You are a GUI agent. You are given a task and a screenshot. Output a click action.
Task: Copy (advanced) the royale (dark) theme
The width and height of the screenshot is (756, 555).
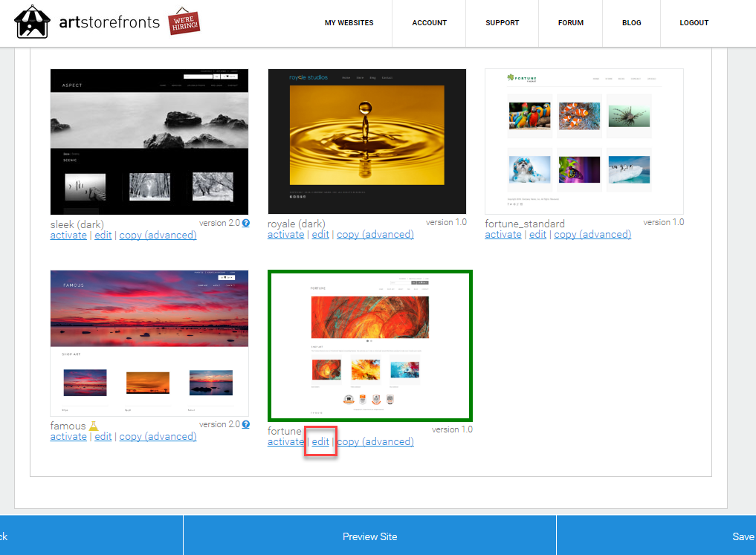point(375,235)
